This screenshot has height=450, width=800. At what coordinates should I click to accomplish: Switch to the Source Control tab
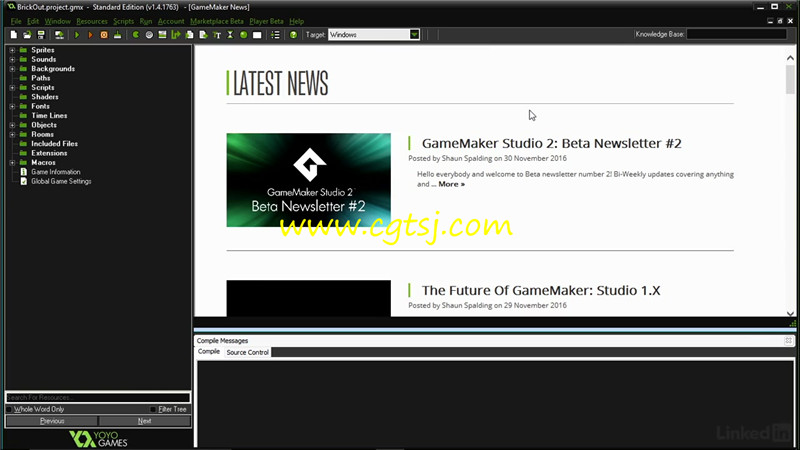(247, 352)
